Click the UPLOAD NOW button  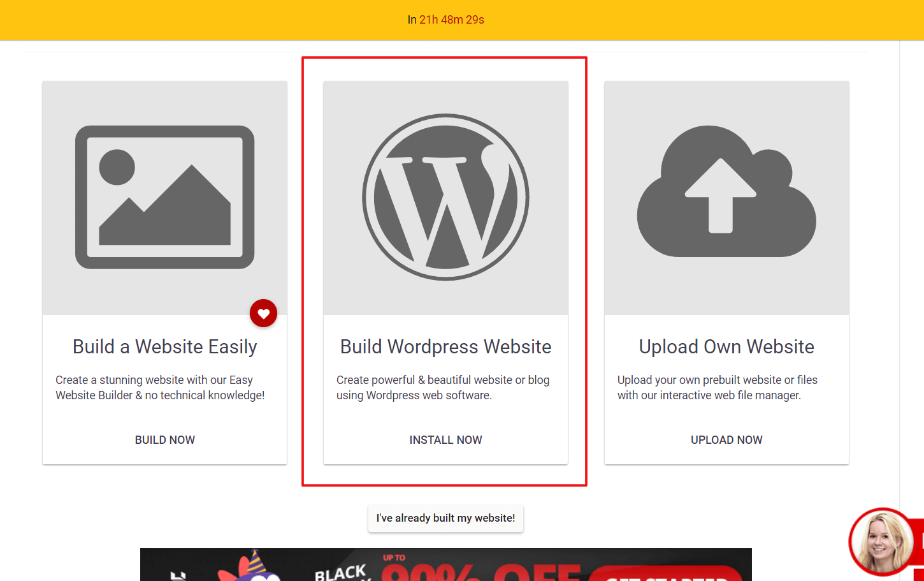point(726,440)
